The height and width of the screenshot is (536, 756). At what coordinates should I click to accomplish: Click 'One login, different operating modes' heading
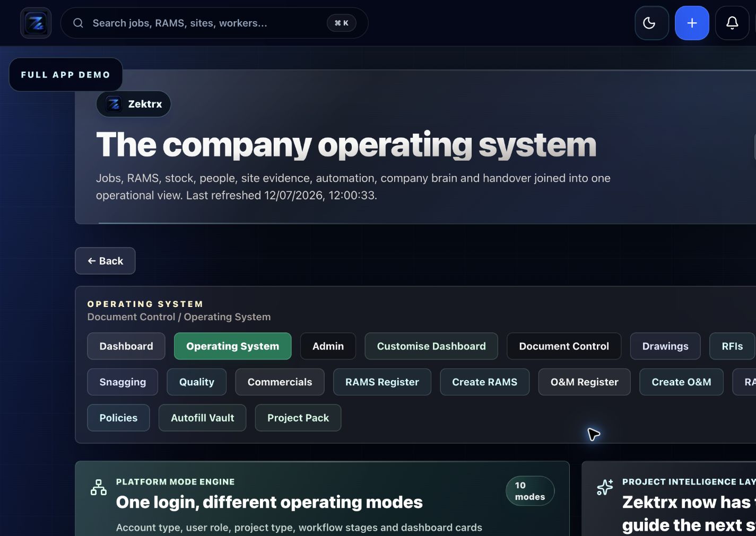coord(269,502)
